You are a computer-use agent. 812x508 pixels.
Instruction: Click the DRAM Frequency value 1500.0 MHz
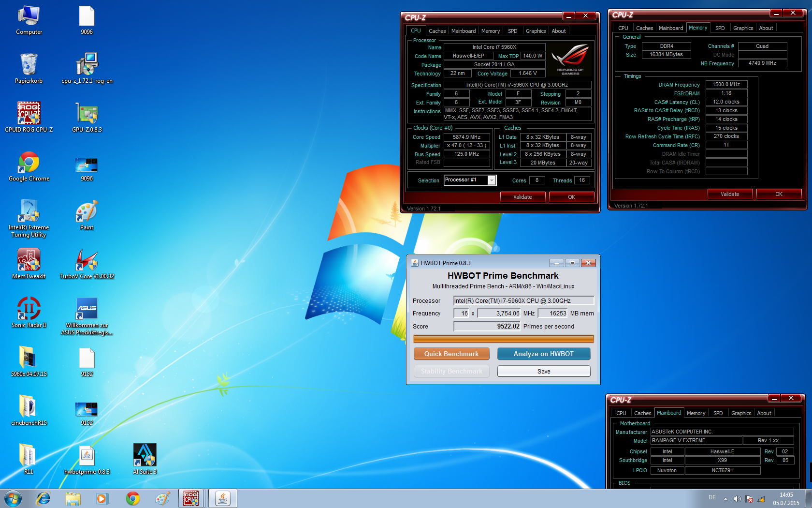coord(726,84)
